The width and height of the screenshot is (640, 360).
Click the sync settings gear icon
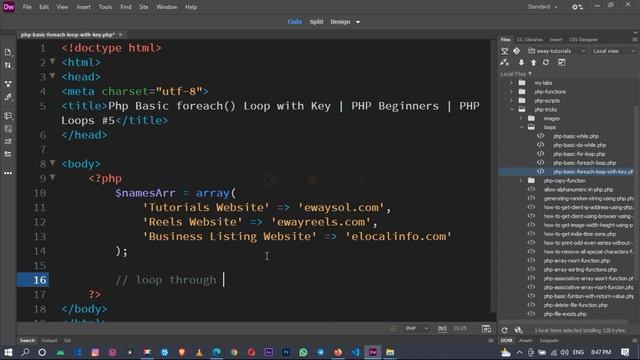click(577, 7)
